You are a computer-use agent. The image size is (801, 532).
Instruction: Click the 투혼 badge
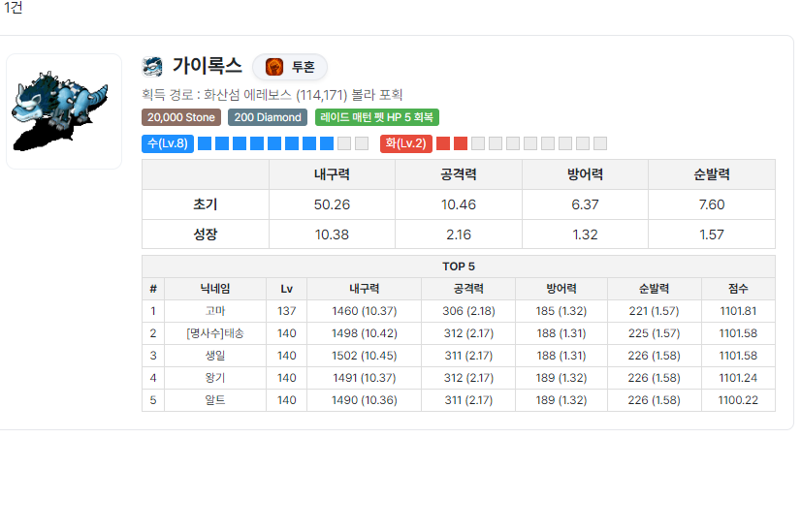click(290, 67)
